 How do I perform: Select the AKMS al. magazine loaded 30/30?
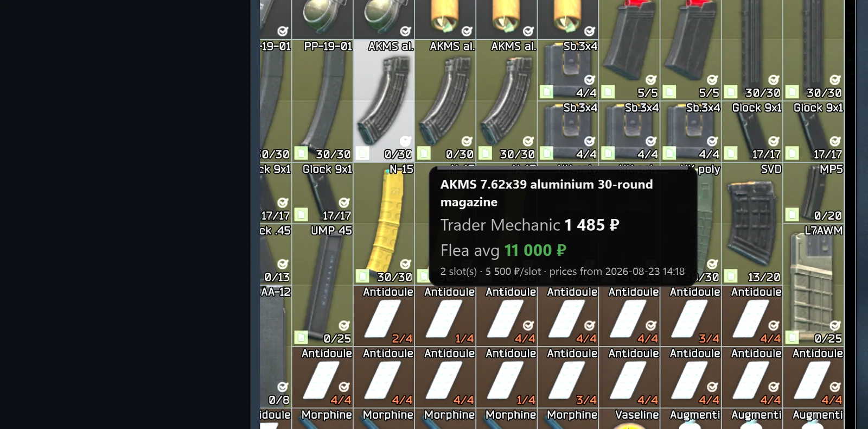click(507, 101)
